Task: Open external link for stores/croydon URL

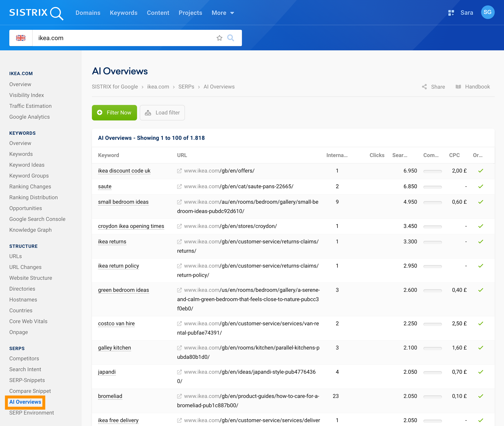Action: pyautogui.click(x=179, y=226)
